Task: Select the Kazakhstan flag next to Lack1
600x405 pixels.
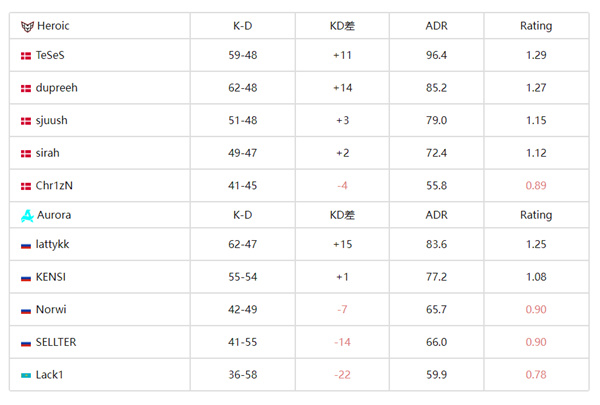Action: (x=26, y=375)
